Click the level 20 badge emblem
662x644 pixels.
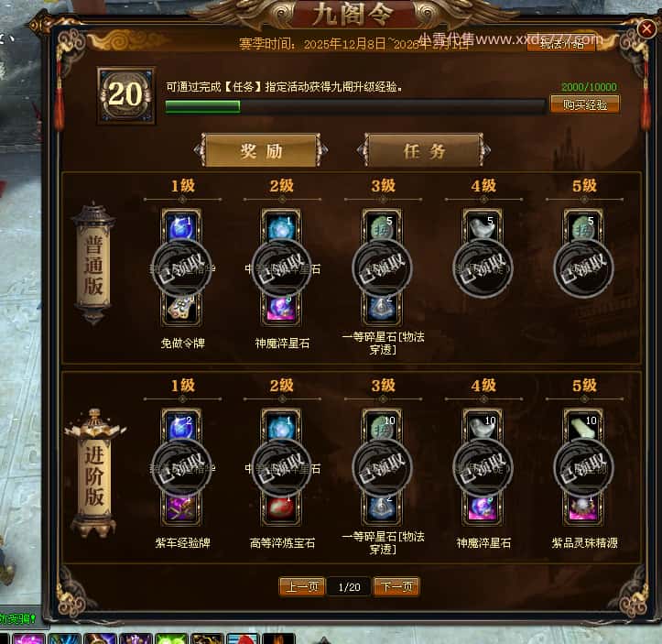click(x=126, y=95)
